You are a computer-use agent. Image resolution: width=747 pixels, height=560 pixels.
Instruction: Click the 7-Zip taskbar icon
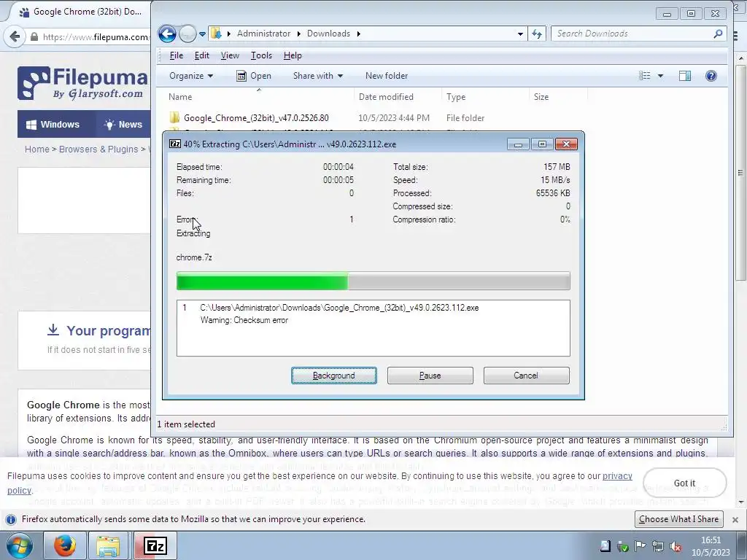pyautogui.click(x=155, y=545)
